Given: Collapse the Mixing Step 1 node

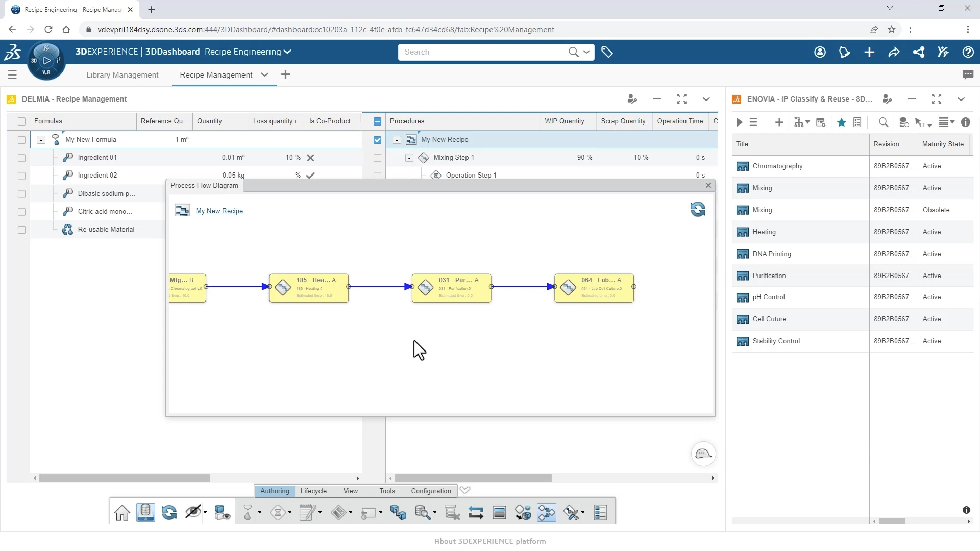Looking at the screenshot, I should coord(409,158).
